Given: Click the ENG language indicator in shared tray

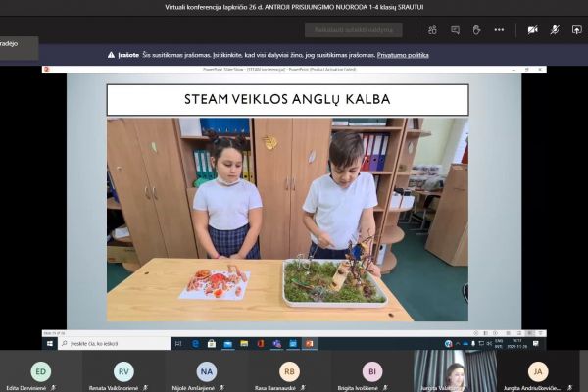Looking at the screenshot, I should (x=499, y=344).
